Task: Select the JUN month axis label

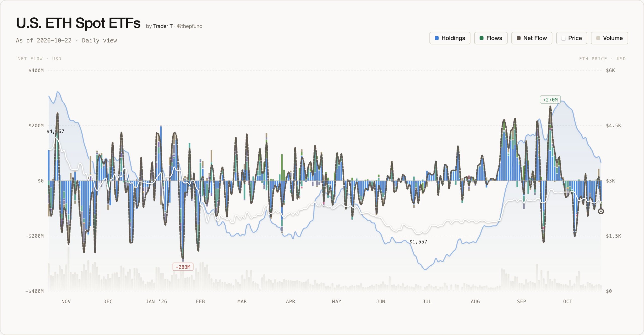Action: pos(381,301)
